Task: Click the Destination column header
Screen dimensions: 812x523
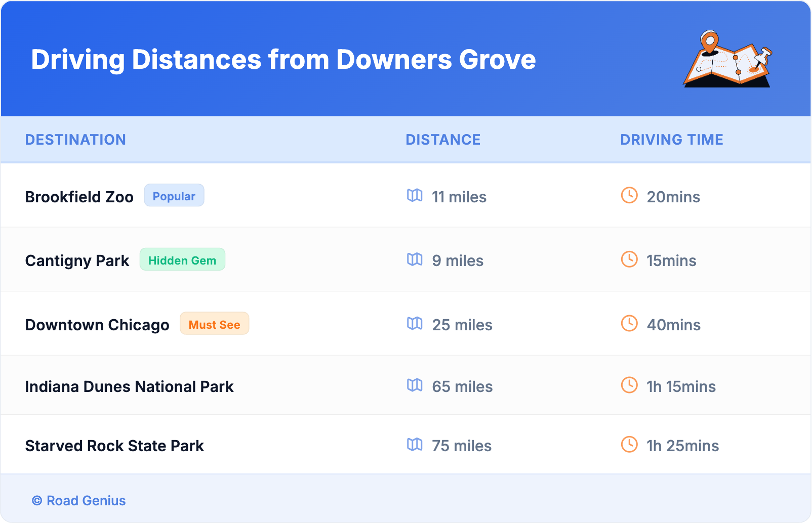Action: tap(75, 140)
